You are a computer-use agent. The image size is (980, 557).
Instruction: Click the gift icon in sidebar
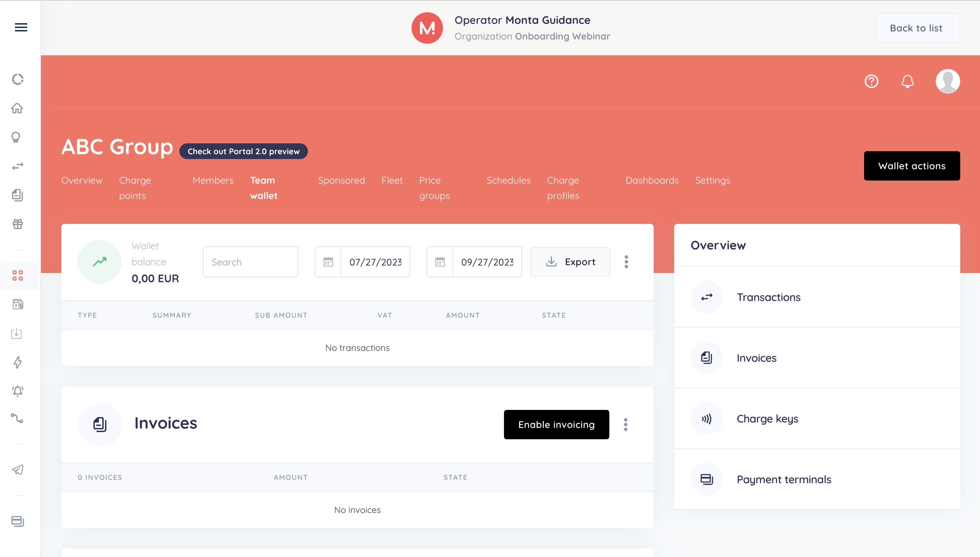coord(18,224)
